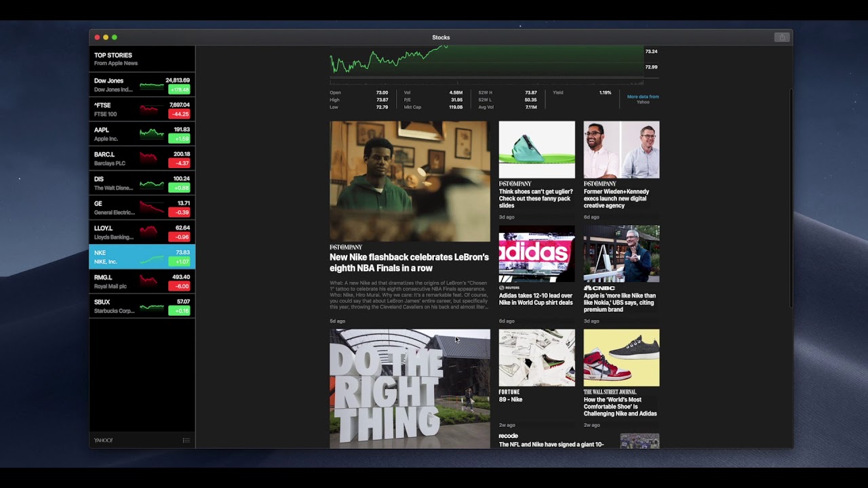This screenshot has width=868, height=488.
Task: Open recode NFL and Nike headline
Action: [551, 445]
